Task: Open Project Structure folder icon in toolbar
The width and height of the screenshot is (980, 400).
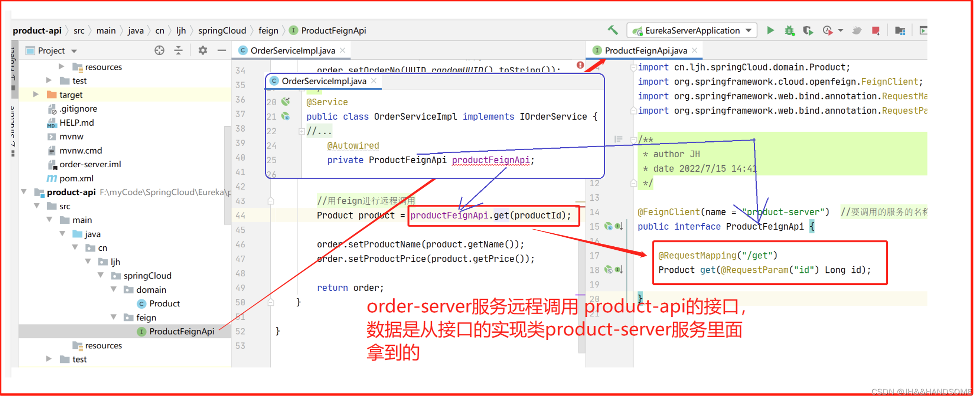Action: pos(900,31)
